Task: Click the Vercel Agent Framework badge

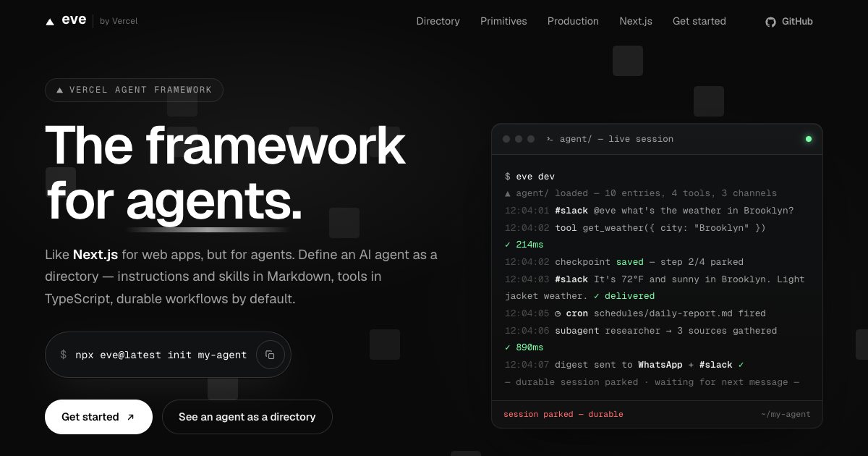Action: (x=134, y=90)
